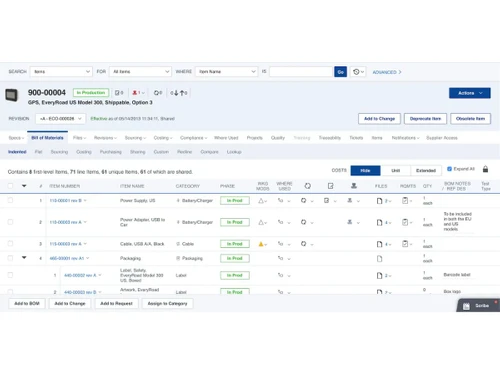Toggle the select-all checkbox in table header
The height and width of the screenshot is (375, 500).
point(10,186)
